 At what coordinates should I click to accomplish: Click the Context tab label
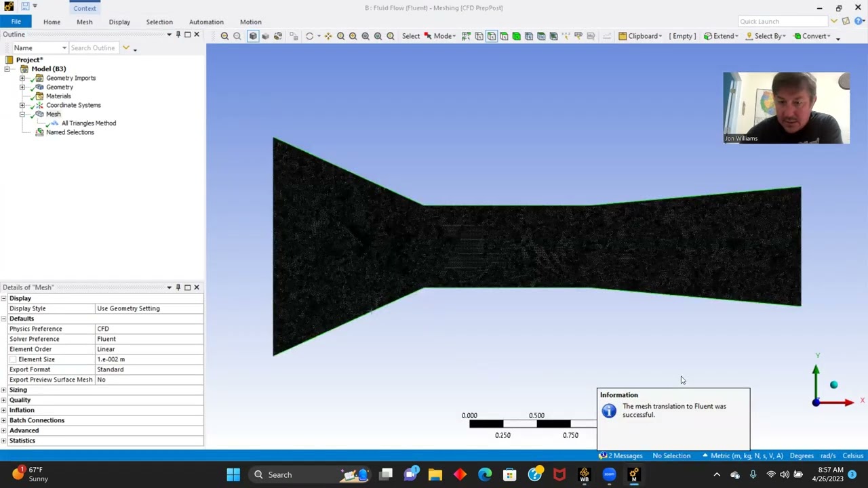point(85,8)
